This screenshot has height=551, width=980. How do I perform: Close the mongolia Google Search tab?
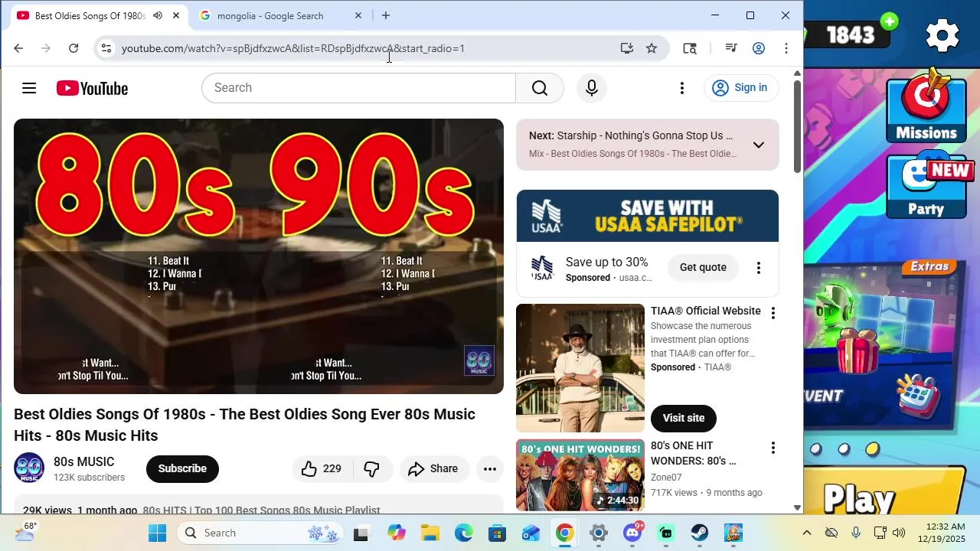[358, 15]
